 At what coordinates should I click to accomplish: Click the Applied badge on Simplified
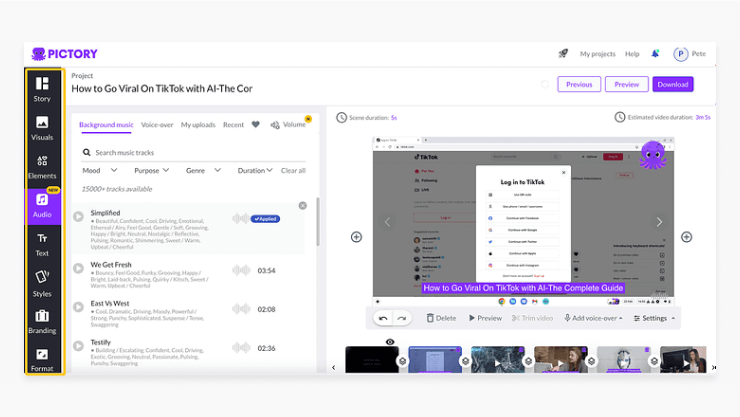265,219
